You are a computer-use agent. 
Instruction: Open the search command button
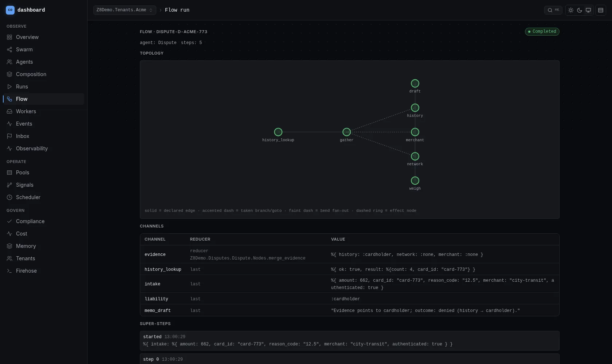click(553, 10)
